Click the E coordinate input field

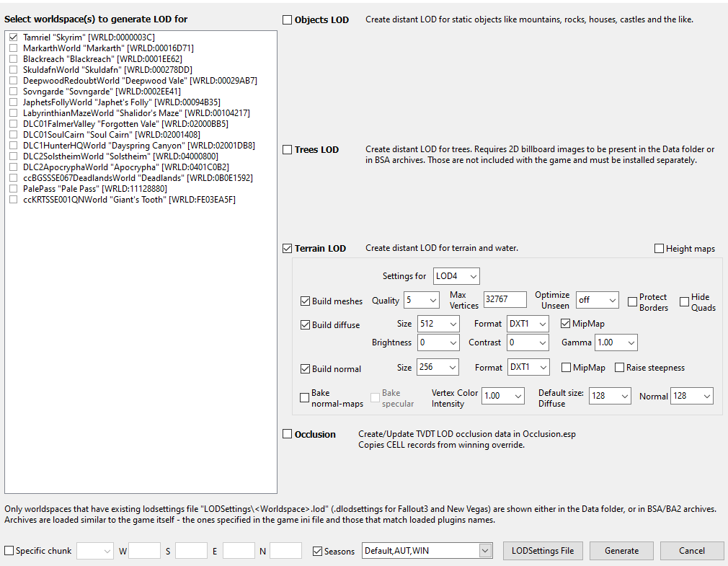pyautogui.click(x=239, y=551)
